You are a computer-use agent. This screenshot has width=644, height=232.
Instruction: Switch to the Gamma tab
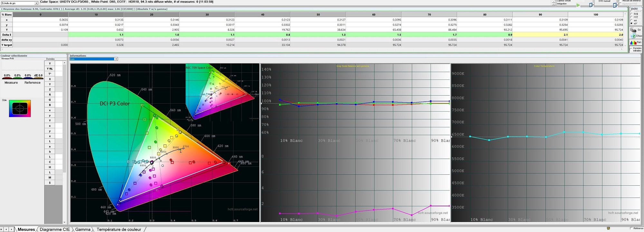click(83, 229)
